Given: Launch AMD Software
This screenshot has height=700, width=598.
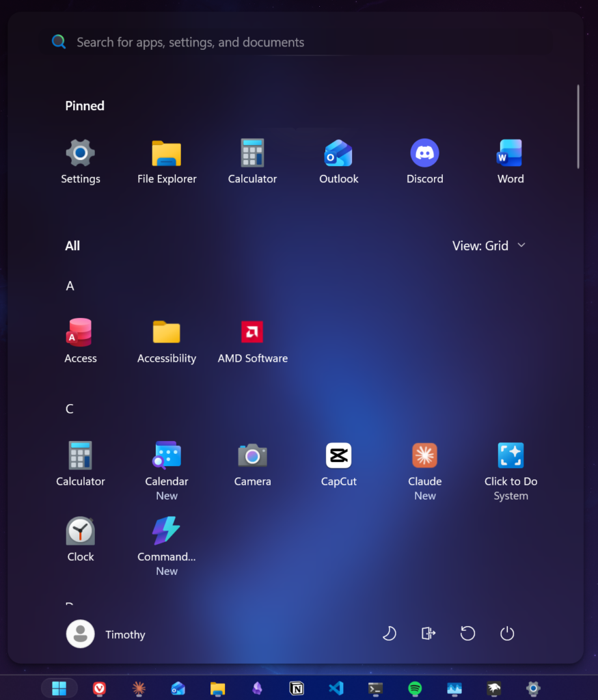Looking at the screenshot, I should (x=253, y=341).
